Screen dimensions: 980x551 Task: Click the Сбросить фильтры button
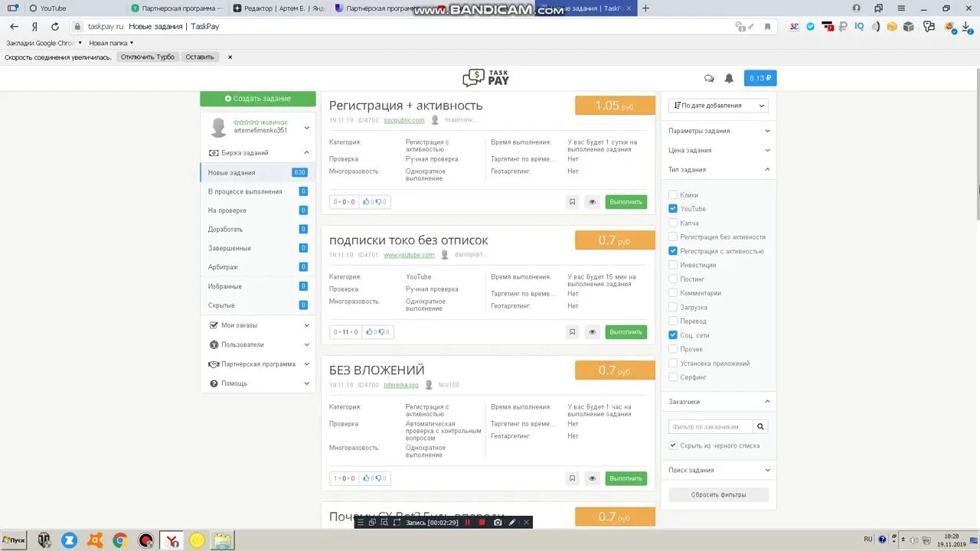(718, 494)
